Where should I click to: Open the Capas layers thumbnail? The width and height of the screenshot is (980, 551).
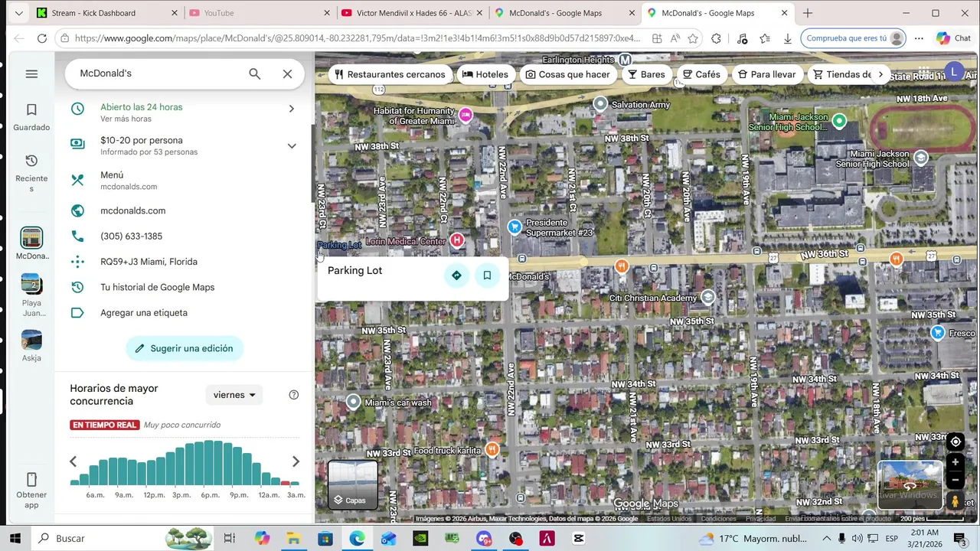point(353,484)
